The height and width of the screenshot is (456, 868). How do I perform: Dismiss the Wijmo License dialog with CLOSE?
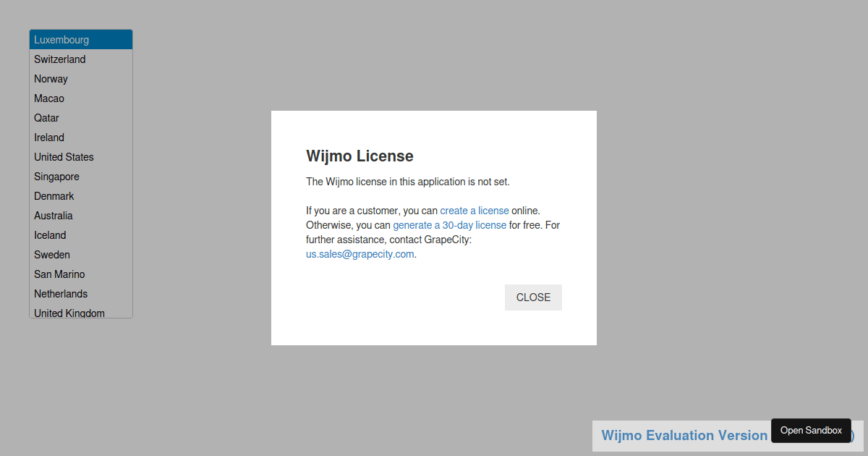tap(533, 297)
